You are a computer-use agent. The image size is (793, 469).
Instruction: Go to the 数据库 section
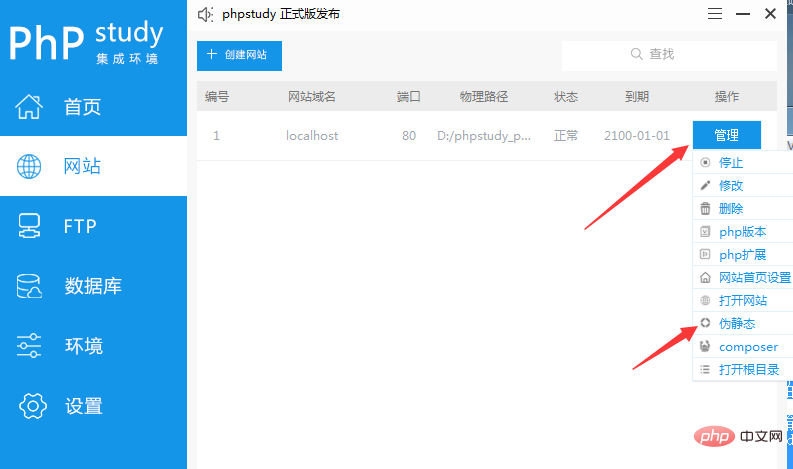94,286
